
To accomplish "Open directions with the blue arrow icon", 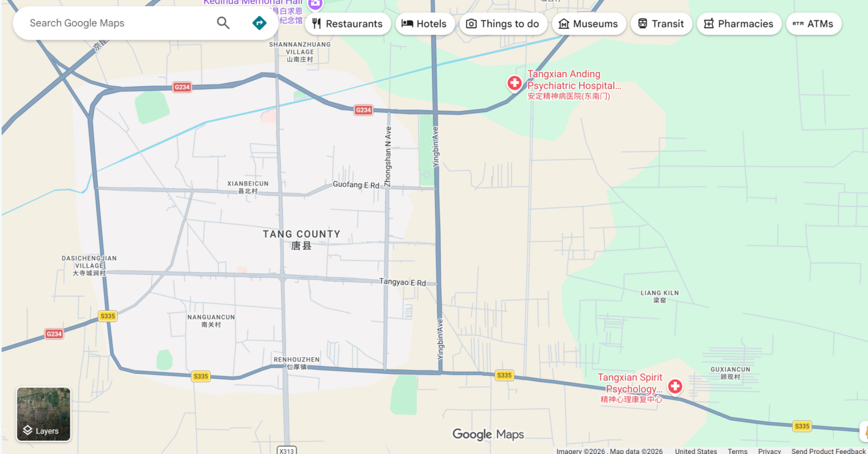I will (x=259, y=23).
